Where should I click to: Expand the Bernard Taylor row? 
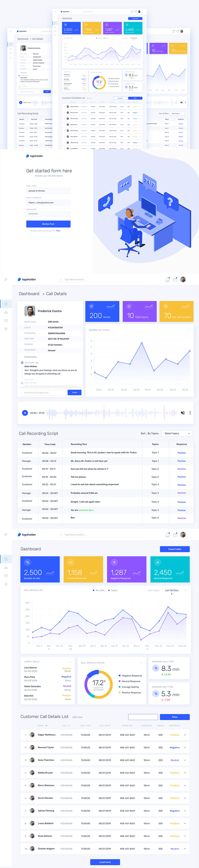185,748
